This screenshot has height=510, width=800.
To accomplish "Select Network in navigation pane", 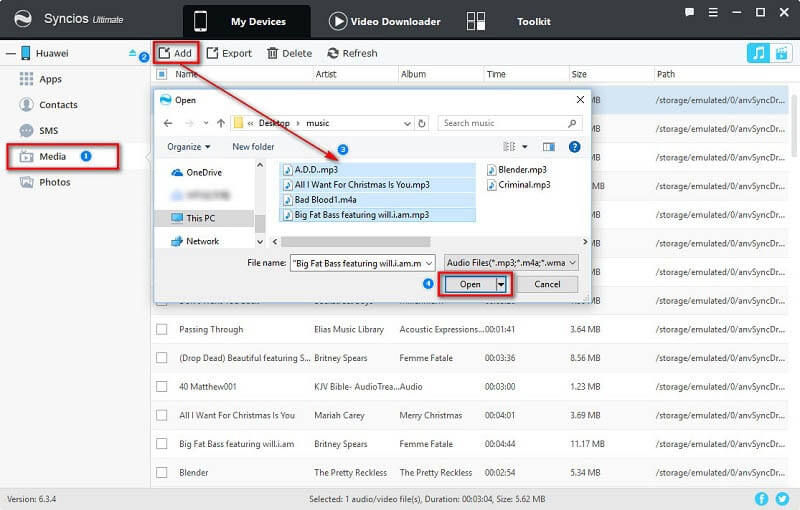I will pyautogui.click(x=202, y=241).
